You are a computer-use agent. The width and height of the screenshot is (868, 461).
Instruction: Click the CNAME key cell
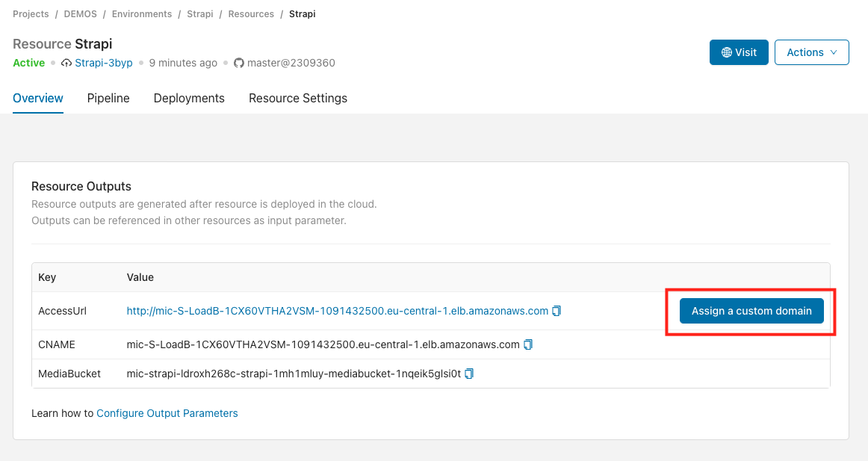coord(57,344)
